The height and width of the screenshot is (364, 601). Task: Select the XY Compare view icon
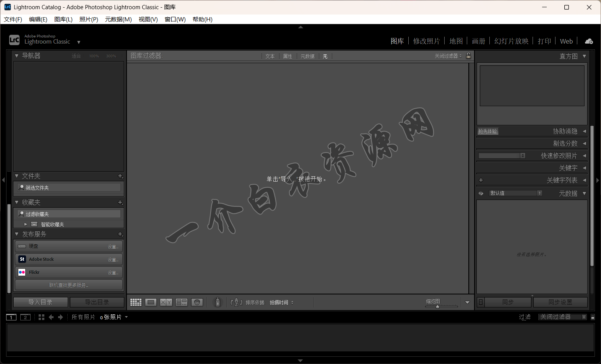click(166, 302)
